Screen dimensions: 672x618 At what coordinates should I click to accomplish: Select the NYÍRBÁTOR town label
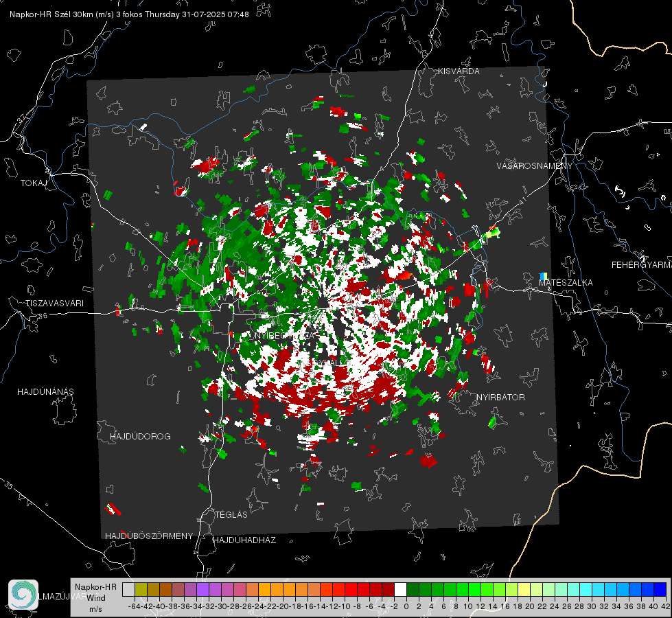[500, 397]
